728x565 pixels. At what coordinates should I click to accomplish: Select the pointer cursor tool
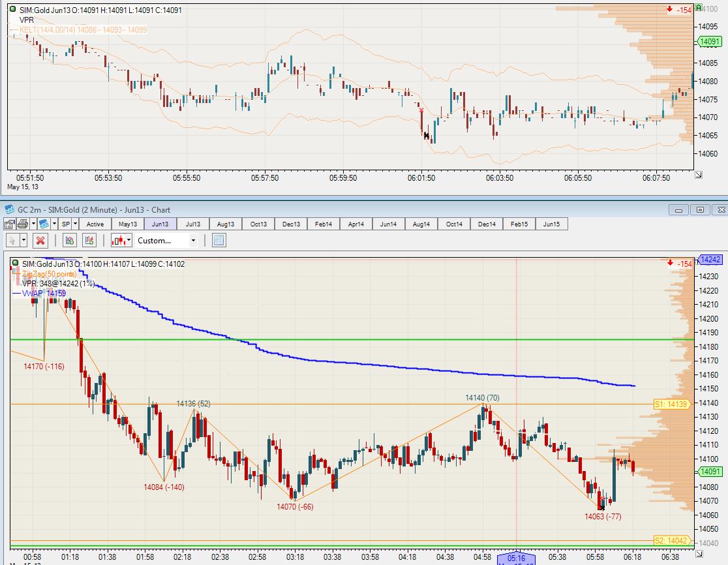(x=12, y=241)
